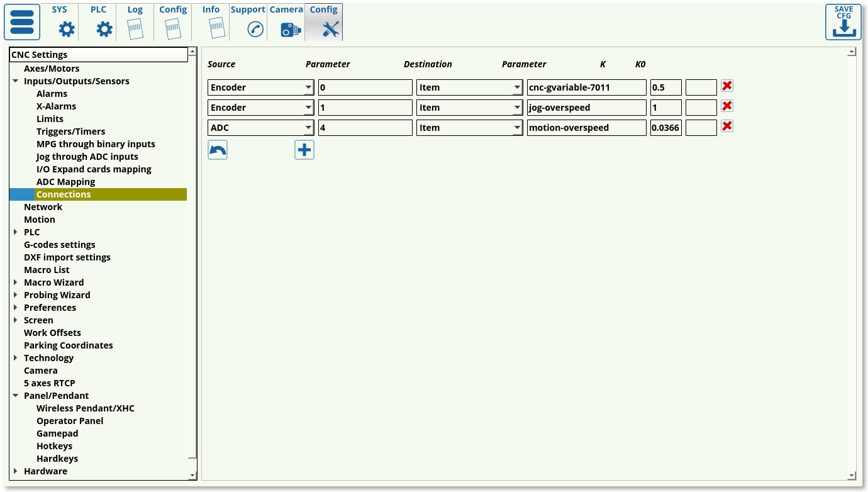Click the Save CFG download button
This screenshot has height=492, width=868.
pyautogui.click(x=843, y=22)
